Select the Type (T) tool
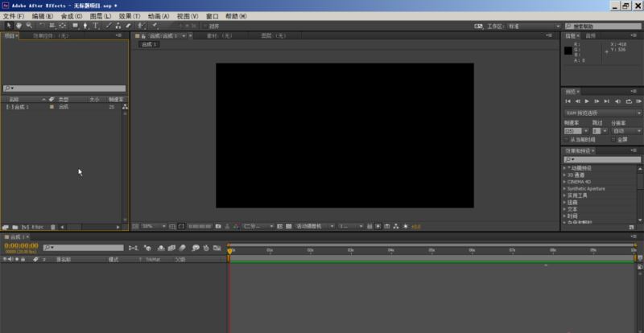Image resolution: width=644 pixels, height=333 pixels. point(96,26)
